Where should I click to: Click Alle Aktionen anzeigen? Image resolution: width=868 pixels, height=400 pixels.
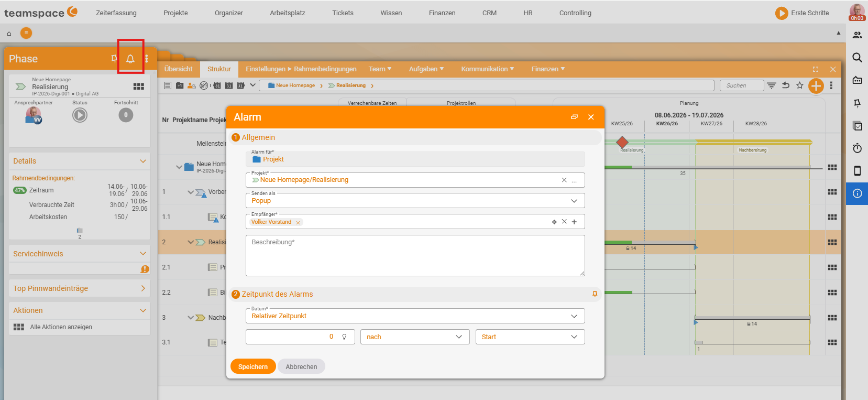[61, 327]
